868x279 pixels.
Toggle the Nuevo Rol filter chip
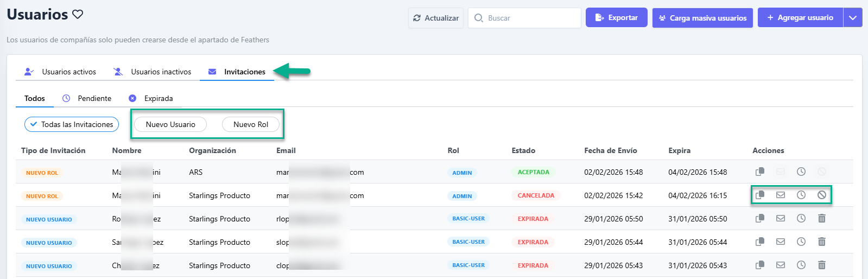[x=251, y=124]
